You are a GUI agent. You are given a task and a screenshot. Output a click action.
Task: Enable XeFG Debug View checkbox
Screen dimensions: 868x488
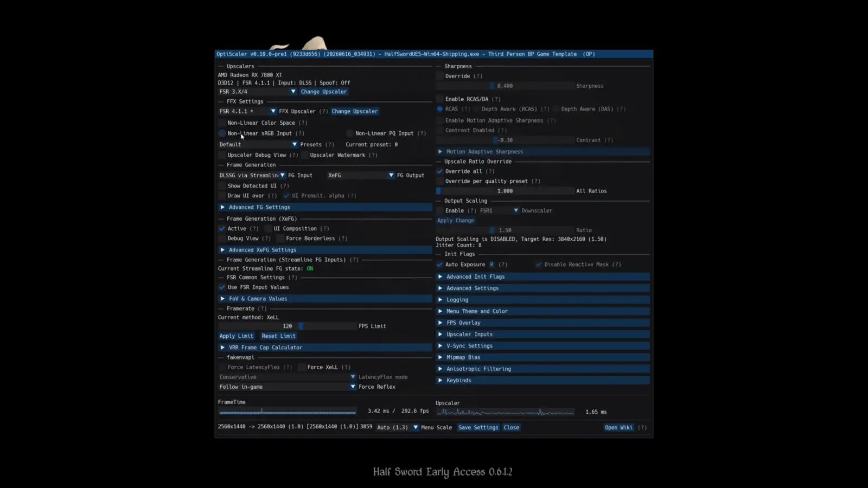pyautogui.click(x=222, y=239)
